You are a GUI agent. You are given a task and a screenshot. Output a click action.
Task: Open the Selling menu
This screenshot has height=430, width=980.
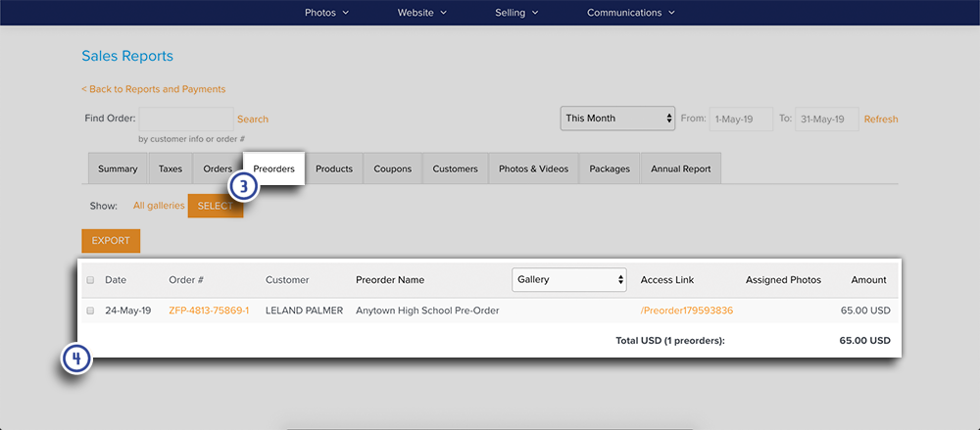[x=516, y=13]
